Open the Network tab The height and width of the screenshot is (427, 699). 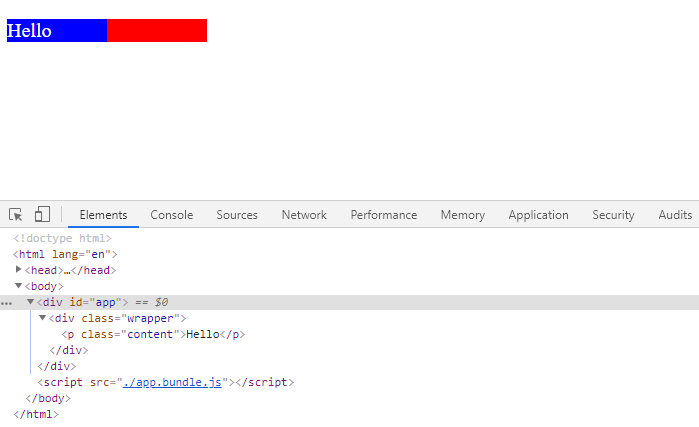pos(304,215)
